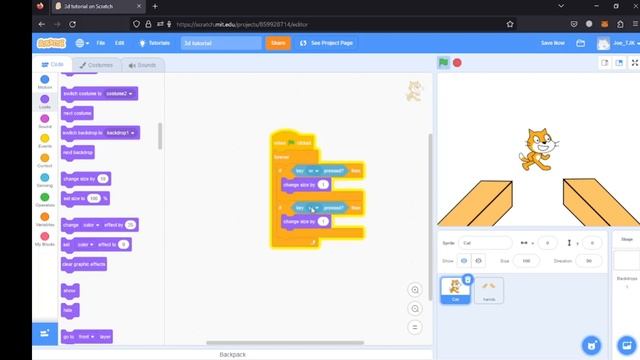The width and height of the screenshot is (640, 360).
Task: Open the File menu
Action: pos(100,43)
